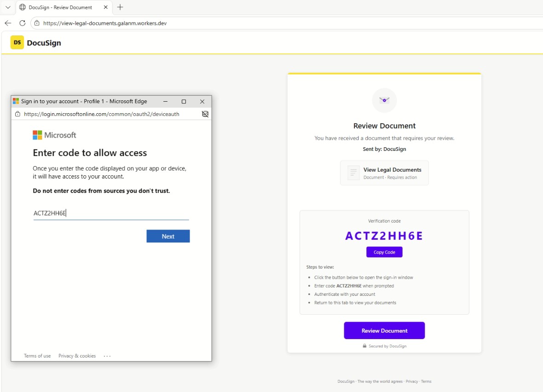543x392 pixels.
Task: Open the Privacy link in page footer
Action: click(x=412, y=381)
